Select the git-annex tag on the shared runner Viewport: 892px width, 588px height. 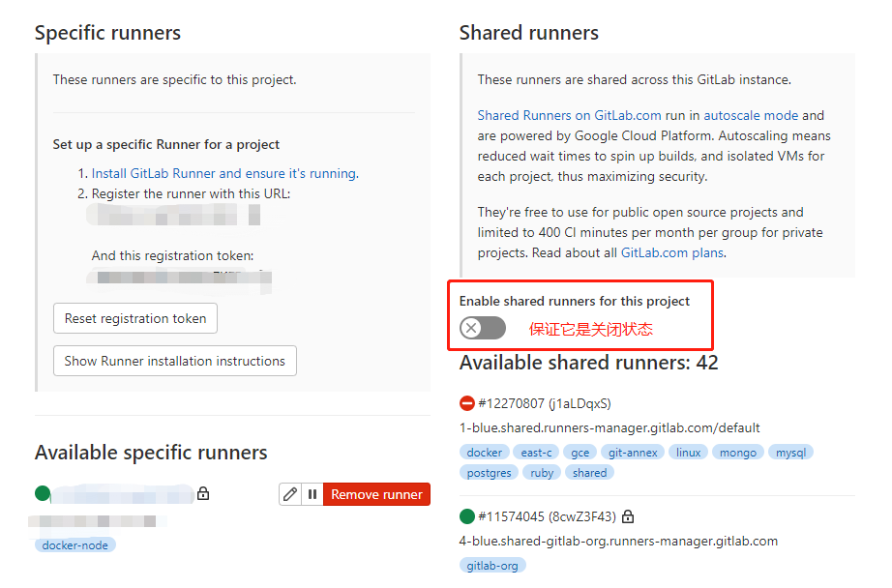pyautogui.click(x=634, y=452)
